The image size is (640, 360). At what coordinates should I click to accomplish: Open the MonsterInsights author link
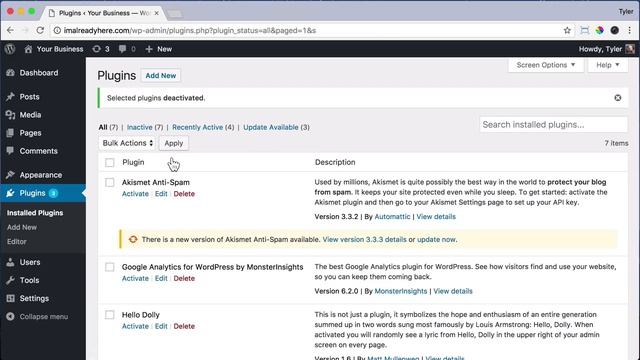coord(401,291)
